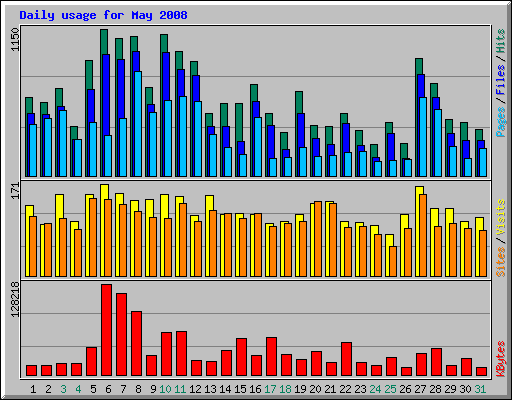This screenshot has height=400, width=512.
Task: Click the 128218 axis label
Action: pos(15,299)
